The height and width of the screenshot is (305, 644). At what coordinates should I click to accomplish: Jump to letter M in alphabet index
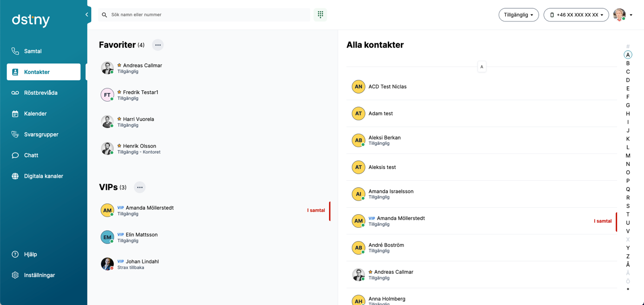[x=628, y=156]
